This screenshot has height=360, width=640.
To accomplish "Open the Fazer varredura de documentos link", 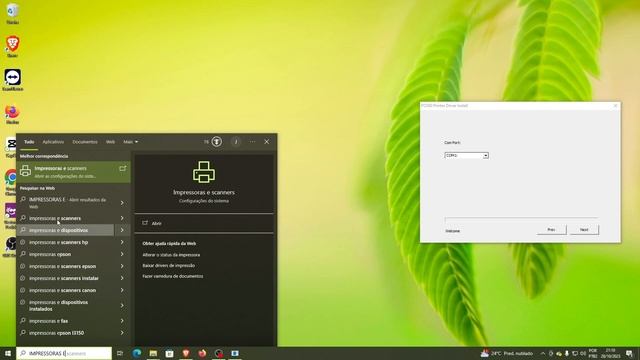I will 173,276.
